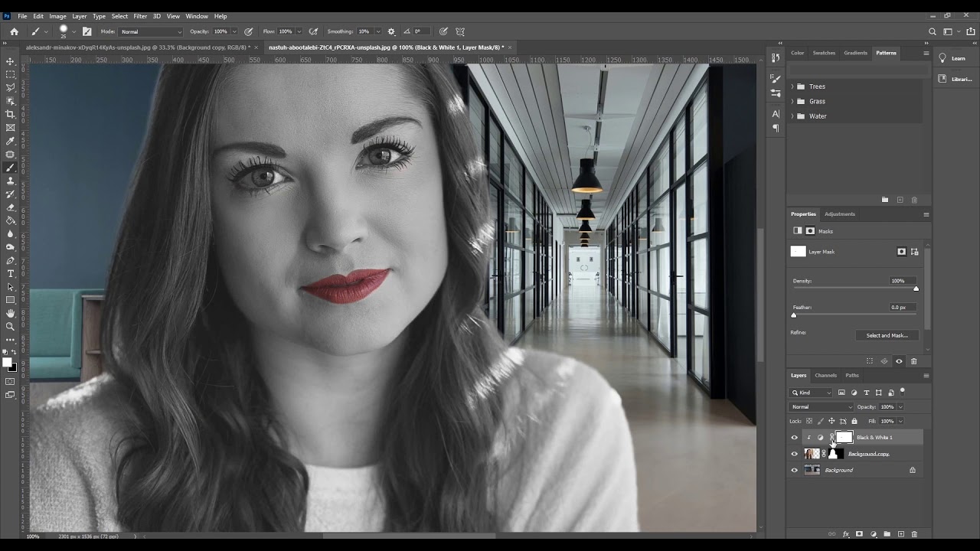Switch to the Gradients tab
The width and height of the screenshot is (980, 551).
[855, 53]
